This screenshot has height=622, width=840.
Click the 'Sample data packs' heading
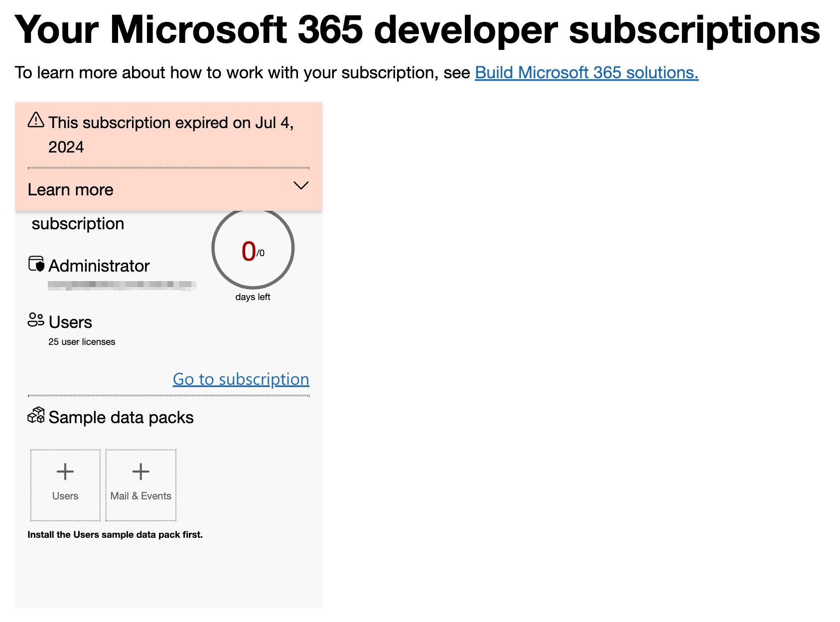click(x=121, y=417)
